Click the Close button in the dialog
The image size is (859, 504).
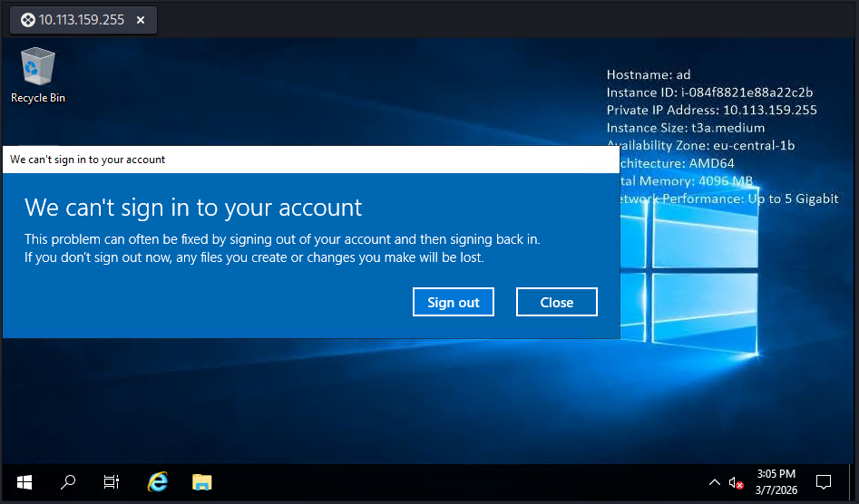point(556,302)
